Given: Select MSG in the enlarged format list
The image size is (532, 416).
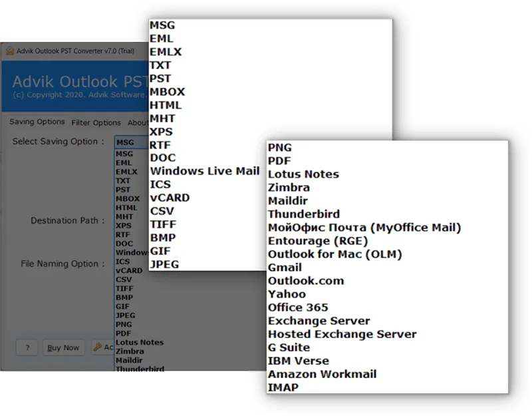Looking at the screenshot, I should click(162, 25).
